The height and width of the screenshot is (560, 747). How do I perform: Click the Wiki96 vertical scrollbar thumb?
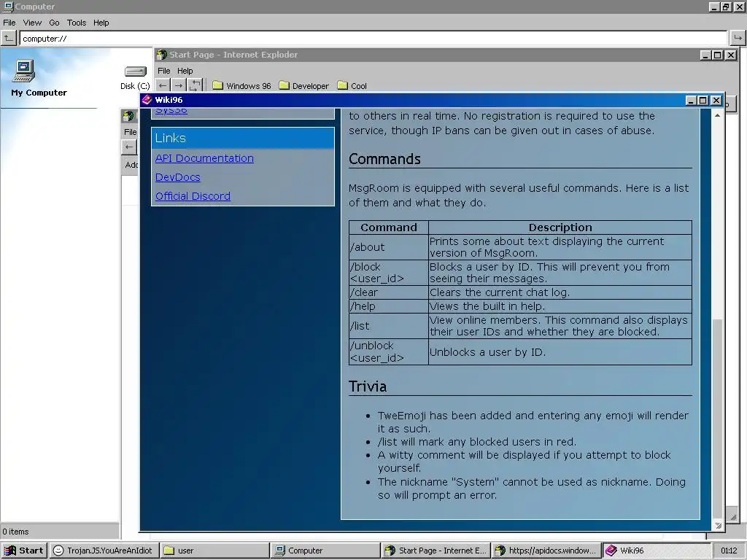[x=718, y=419]
